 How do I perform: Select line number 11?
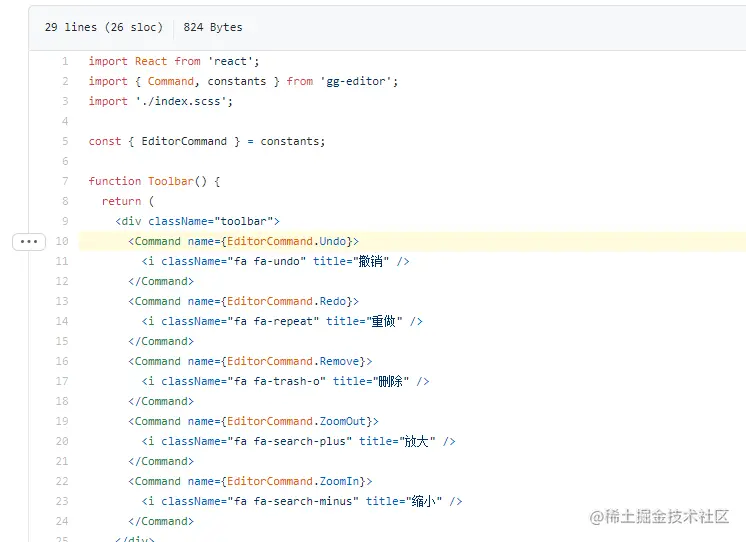tap(62, 261)
